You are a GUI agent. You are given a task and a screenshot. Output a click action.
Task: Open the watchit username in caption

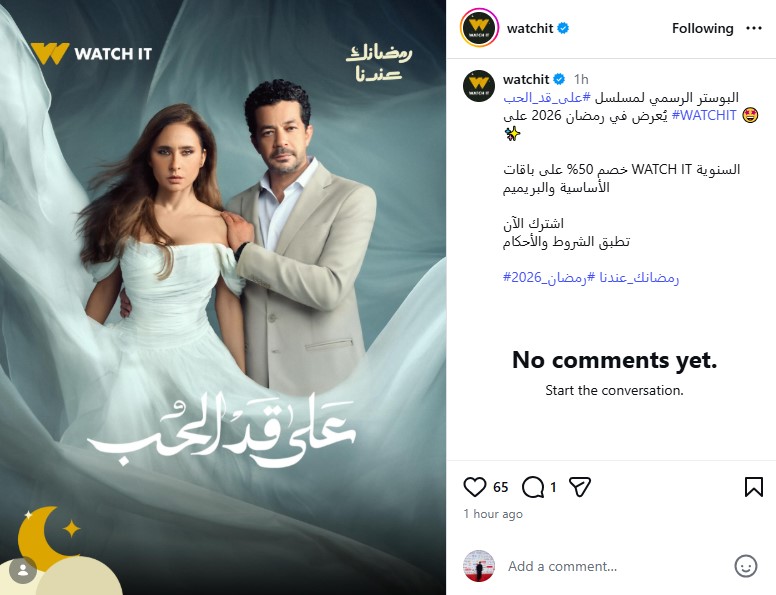point(526,79)
